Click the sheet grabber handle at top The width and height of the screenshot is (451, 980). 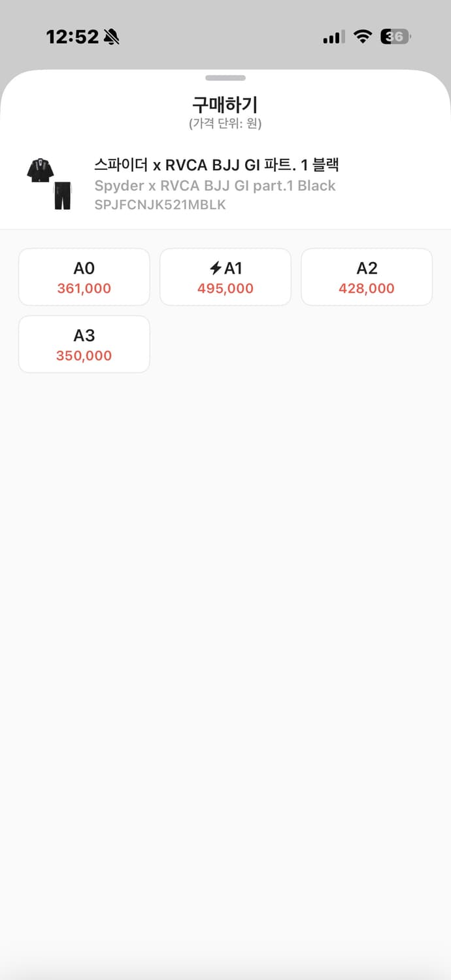(x=225, y=78)
